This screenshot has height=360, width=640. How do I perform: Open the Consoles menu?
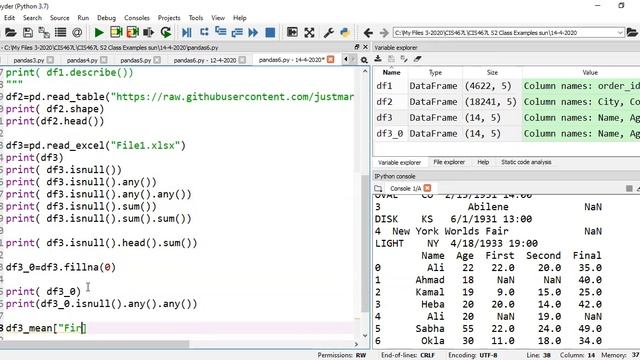[137, 18]
